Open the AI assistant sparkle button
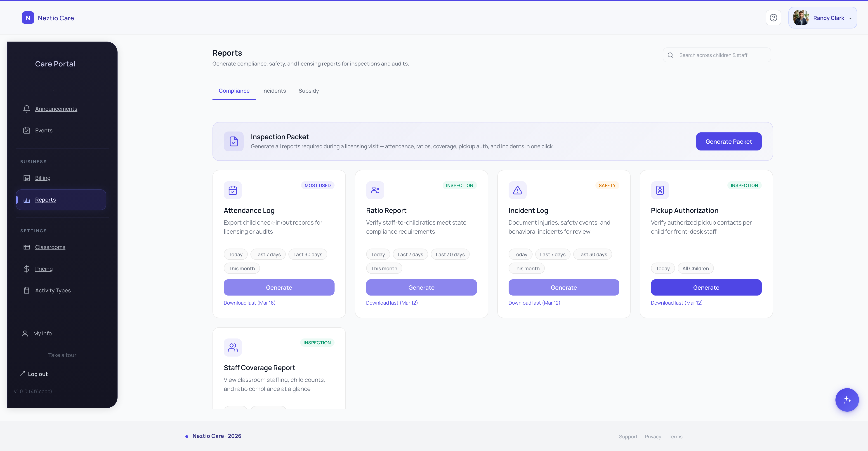 (847, 400)
